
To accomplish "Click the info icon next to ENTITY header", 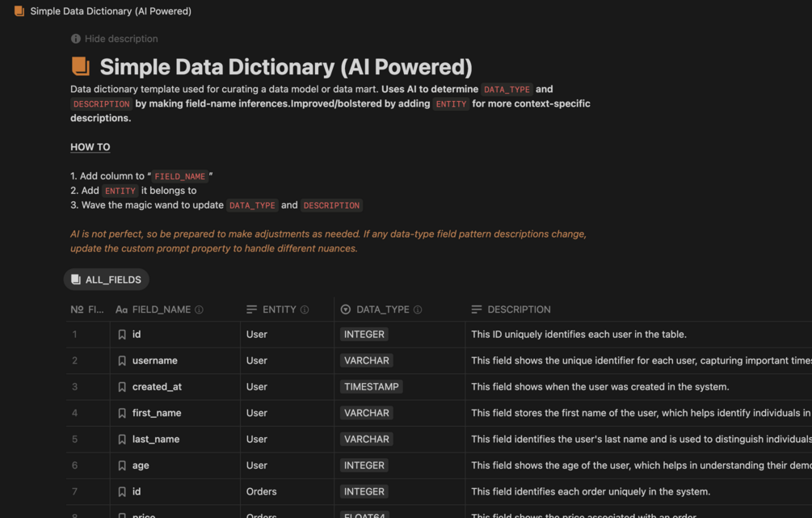I will (305, 310).
